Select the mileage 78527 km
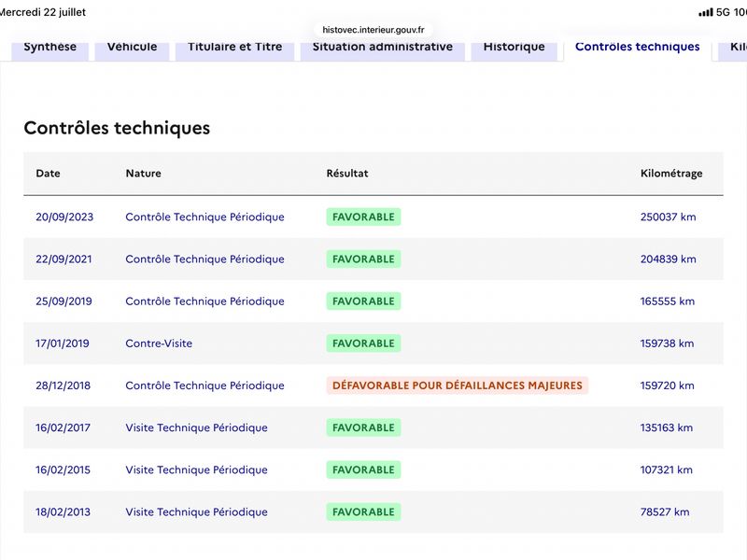Screen dimensions: 747x560 click(665, 511)
